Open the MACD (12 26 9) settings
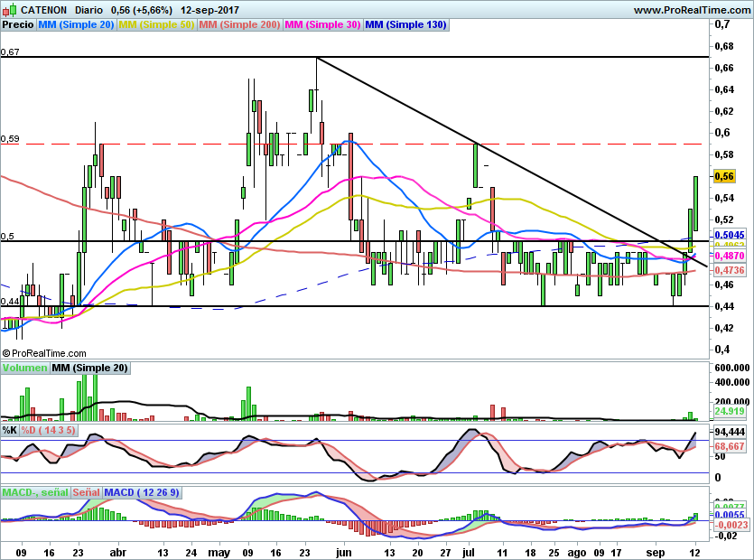Screen dimensions: 754x560 (142, 492)
